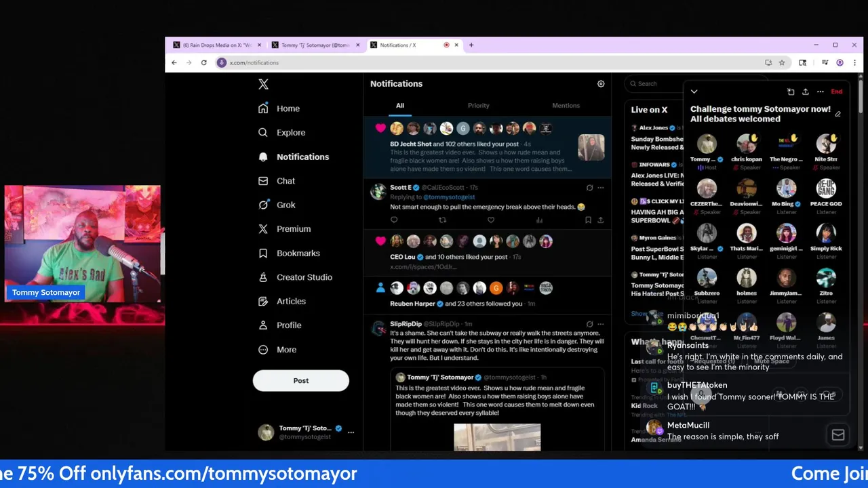Go to Home in the sidebar
This screenshot has height=488, width=868.
tap(279, 108)
